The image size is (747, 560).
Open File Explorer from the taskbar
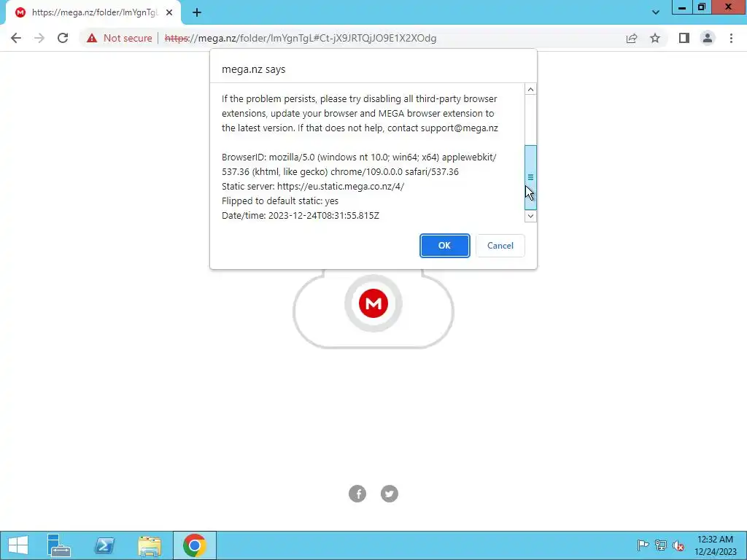[x=150, y=545]
